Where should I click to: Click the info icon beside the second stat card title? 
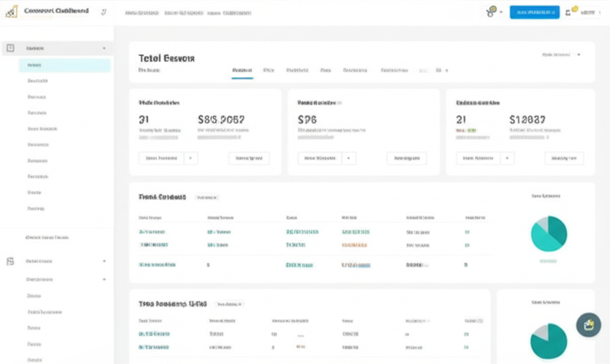pos(339,102)
